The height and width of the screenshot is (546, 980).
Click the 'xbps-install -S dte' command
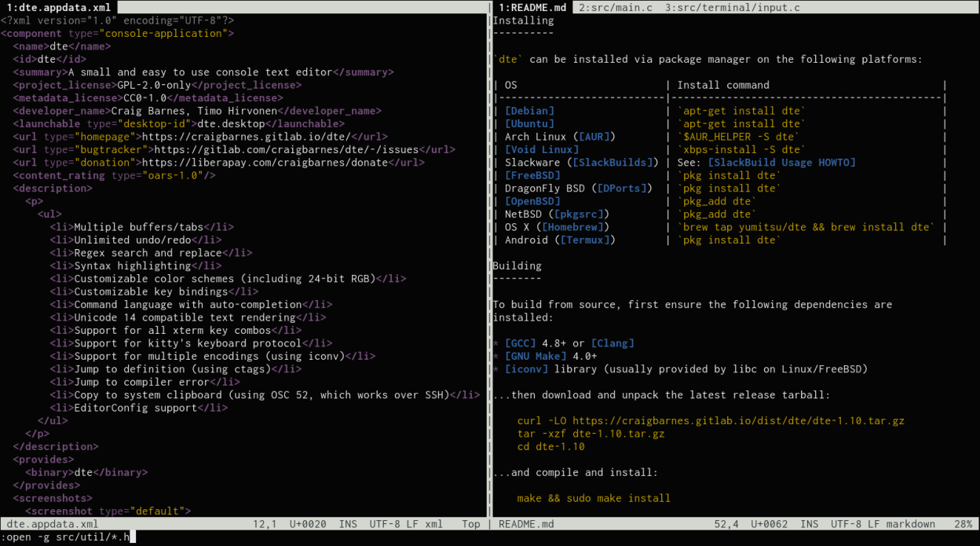coord(741,149)
